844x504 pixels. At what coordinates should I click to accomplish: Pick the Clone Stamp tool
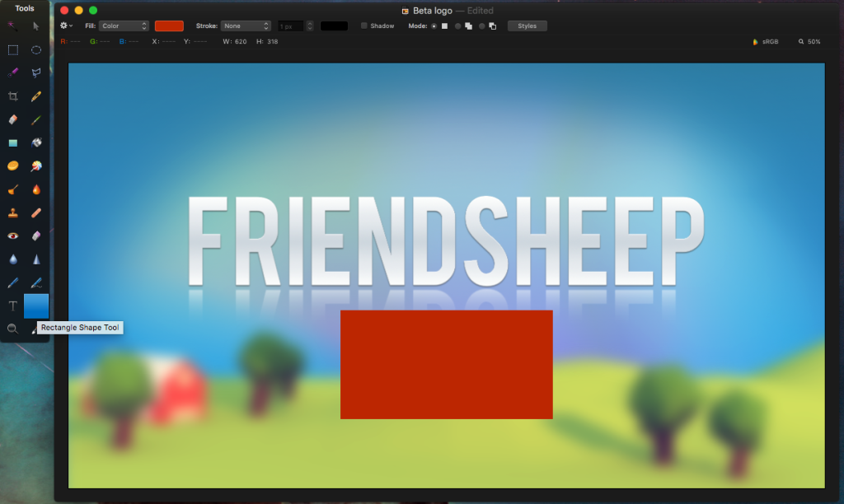tap(13, 213)
